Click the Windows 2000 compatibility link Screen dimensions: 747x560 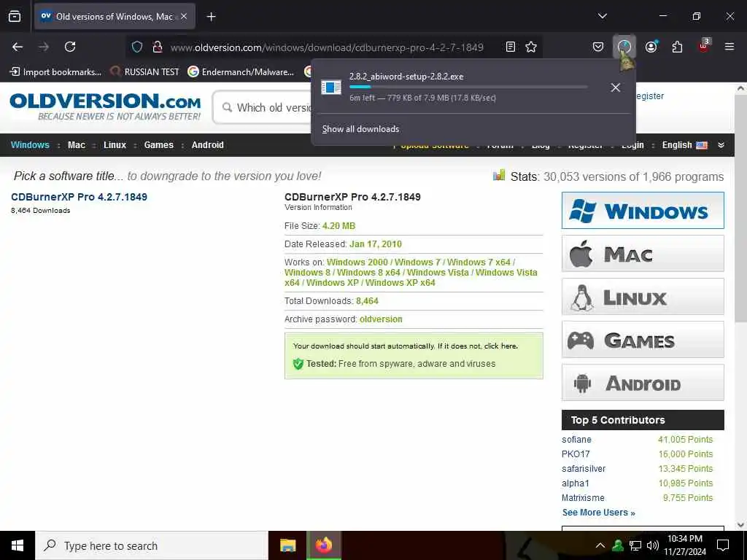pyautogui.click(x=357, y=262)
